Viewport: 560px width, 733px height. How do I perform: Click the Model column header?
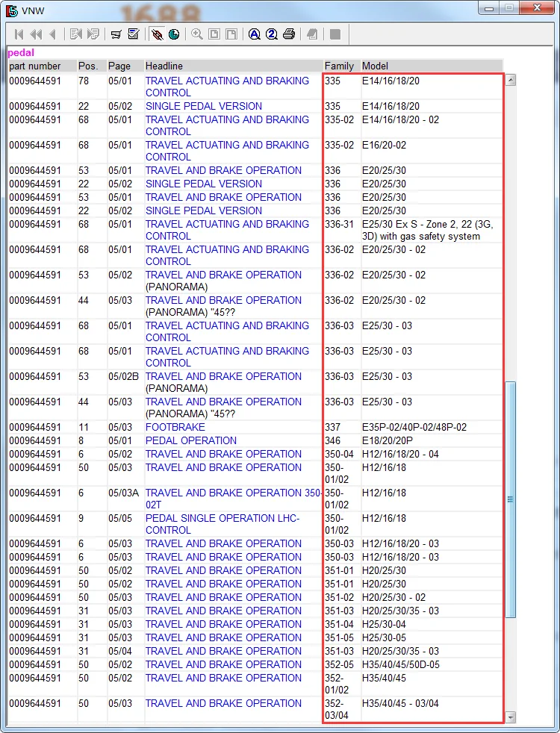375,66
